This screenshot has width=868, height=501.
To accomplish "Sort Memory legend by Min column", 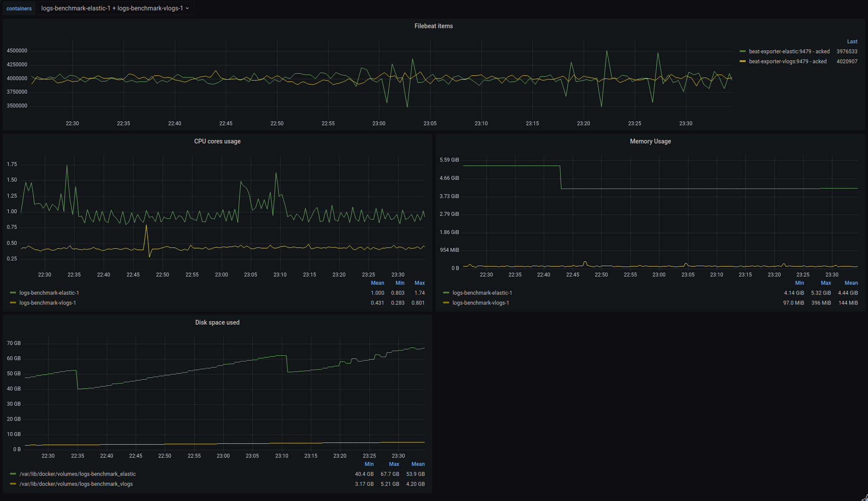I will [x=799, y=283].
